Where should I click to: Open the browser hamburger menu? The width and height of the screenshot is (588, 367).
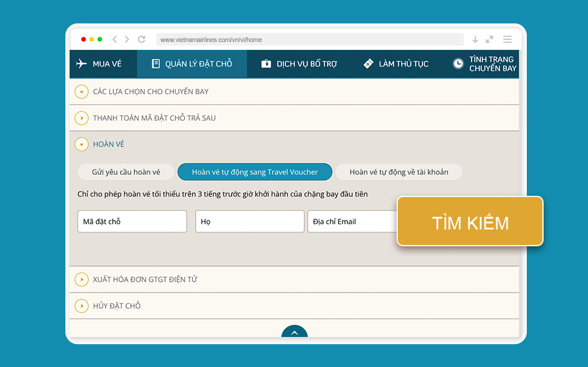508,40
